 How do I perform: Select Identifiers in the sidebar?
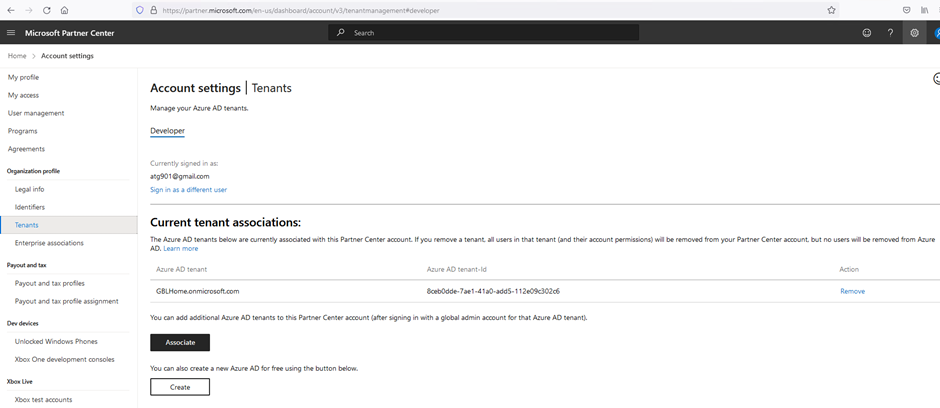click(30, 207)
